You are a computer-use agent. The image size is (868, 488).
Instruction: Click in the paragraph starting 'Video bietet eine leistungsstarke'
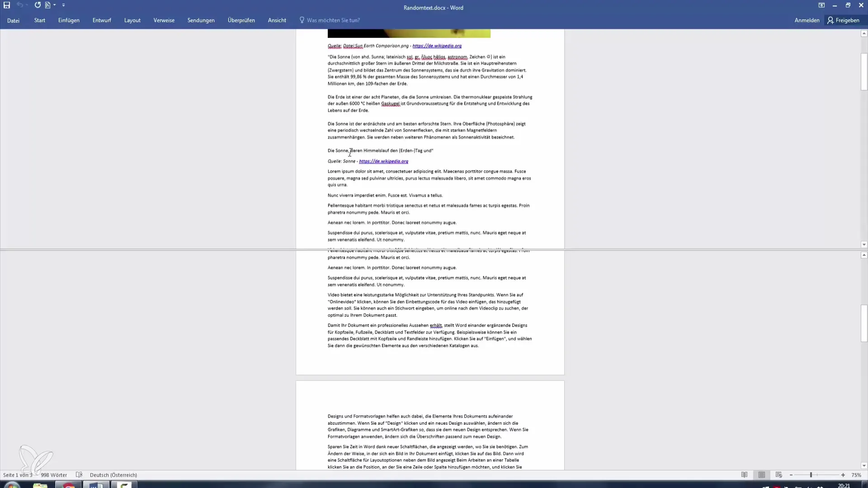click(x=428, y=305)
